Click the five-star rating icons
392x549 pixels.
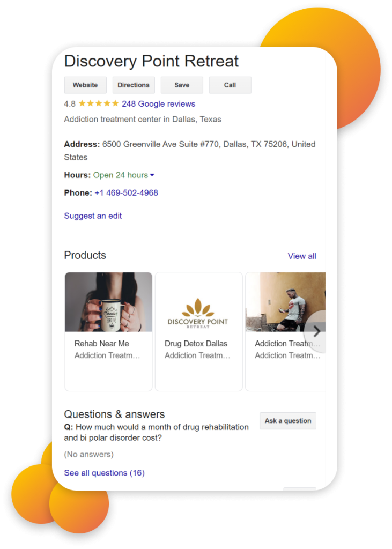coord(99,103)
